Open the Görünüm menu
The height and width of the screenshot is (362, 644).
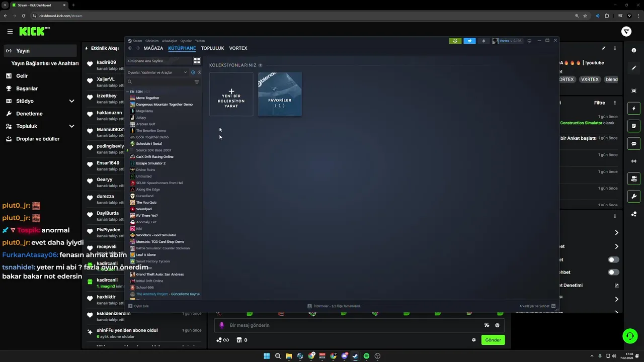(152, 41)
